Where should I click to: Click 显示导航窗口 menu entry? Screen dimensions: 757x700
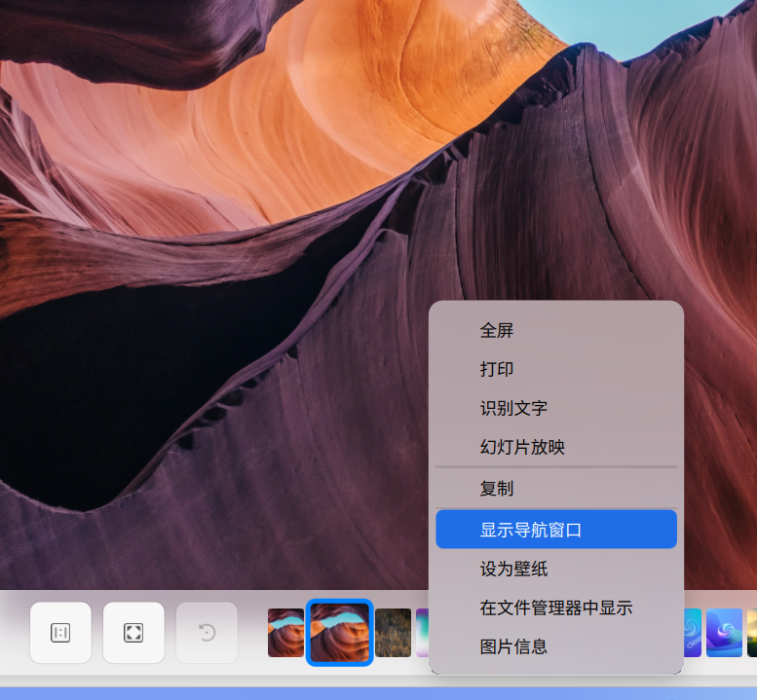(x=556, y=530)
